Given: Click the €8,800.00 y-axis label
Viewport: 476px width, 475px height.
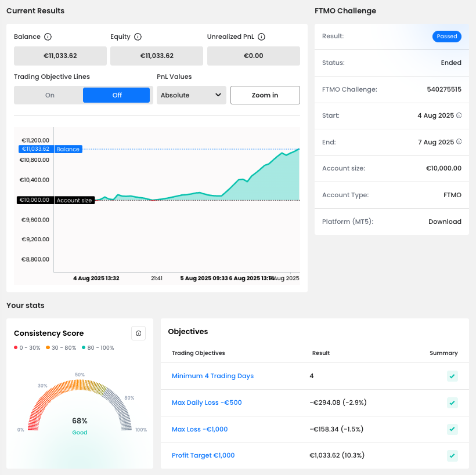Looking at the screenshot, I should [35, 259].
